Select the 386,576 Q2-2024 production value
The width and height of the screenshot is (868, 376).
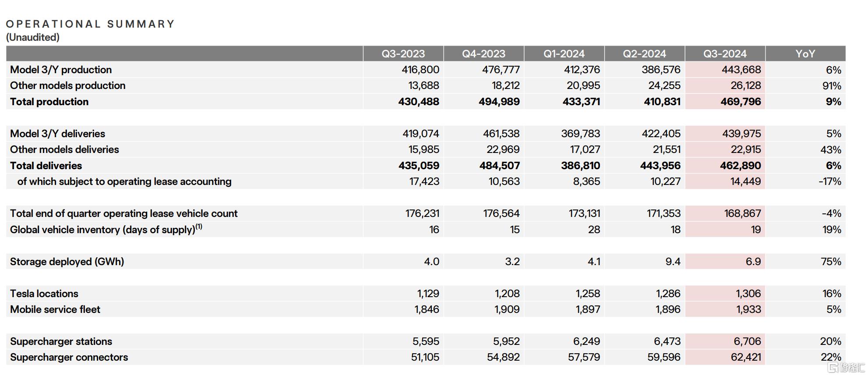(661, 70)
